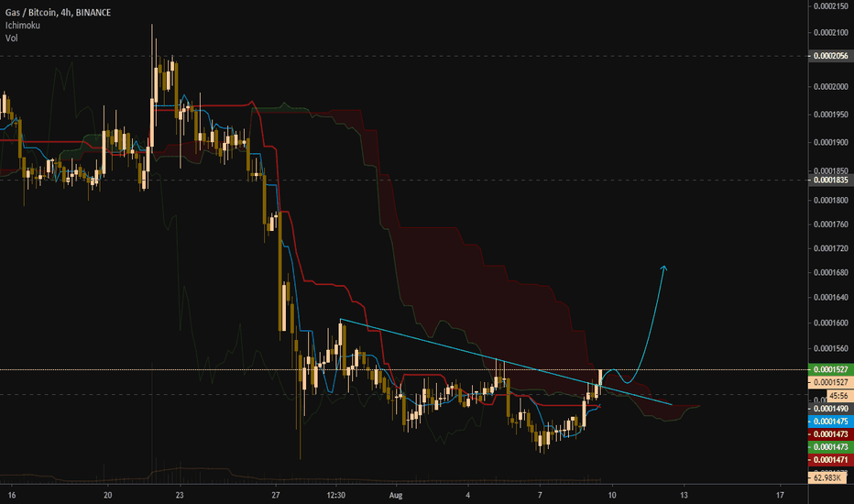The image size is (854, 504).
Task: Select the blue 0.0001475 indicator value label
Action: [x=830, y=422]
